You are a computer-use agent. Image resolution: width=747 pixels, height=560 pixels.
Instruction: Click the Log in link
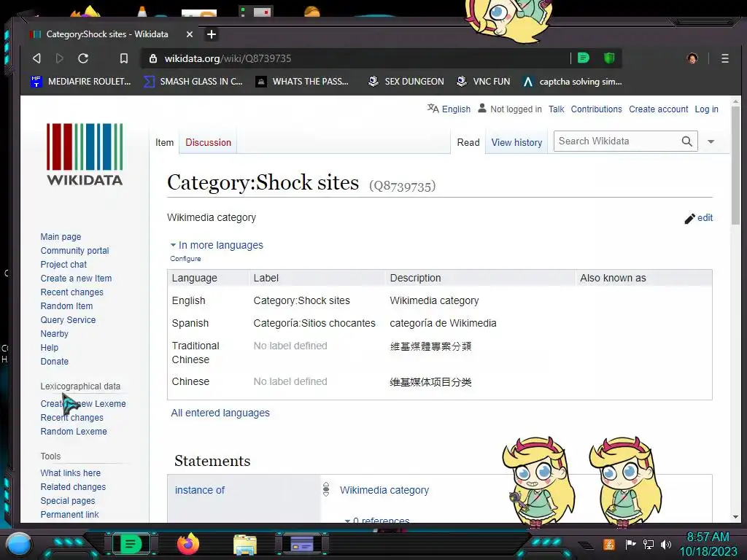(706, 109)
